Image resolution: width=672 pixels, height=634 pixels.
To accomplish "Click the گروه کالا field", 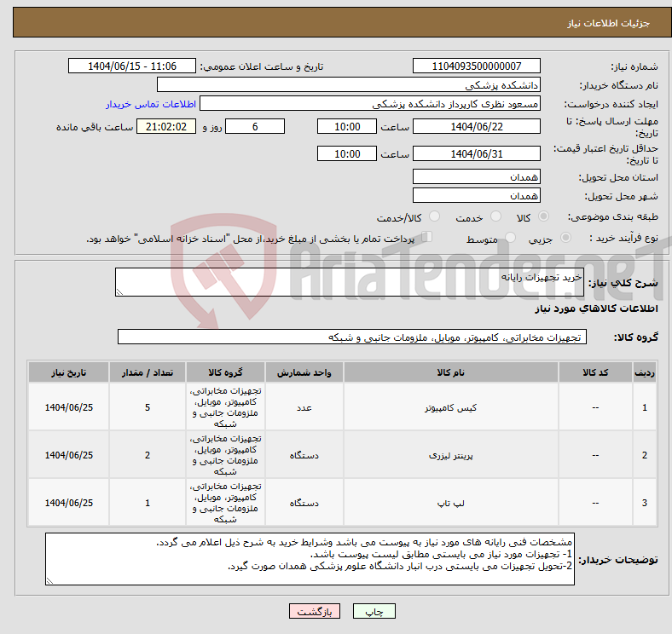I will (352, 337).
